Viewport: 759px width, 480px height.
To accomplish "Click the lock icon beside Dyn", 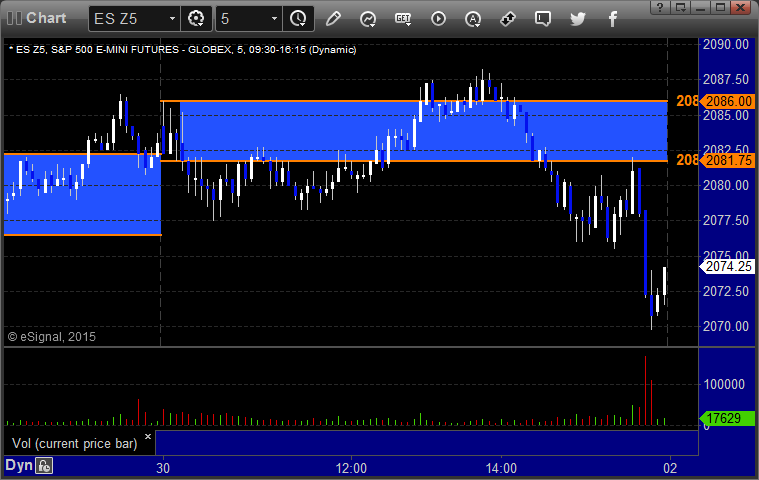I will (x=44, y=466).
